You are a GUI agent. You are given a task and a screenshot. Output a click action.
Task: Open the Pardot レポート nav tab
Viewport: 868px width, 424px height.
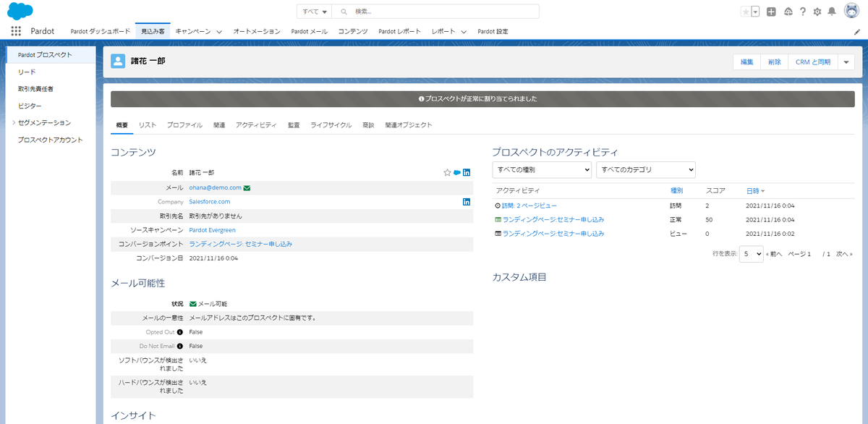[399, 32]
